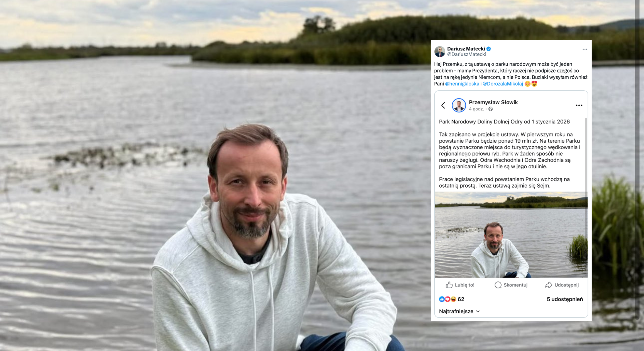644x351 pixels.
Task: Click the Udostępnij share arrow icon
Action: point(549,285)
